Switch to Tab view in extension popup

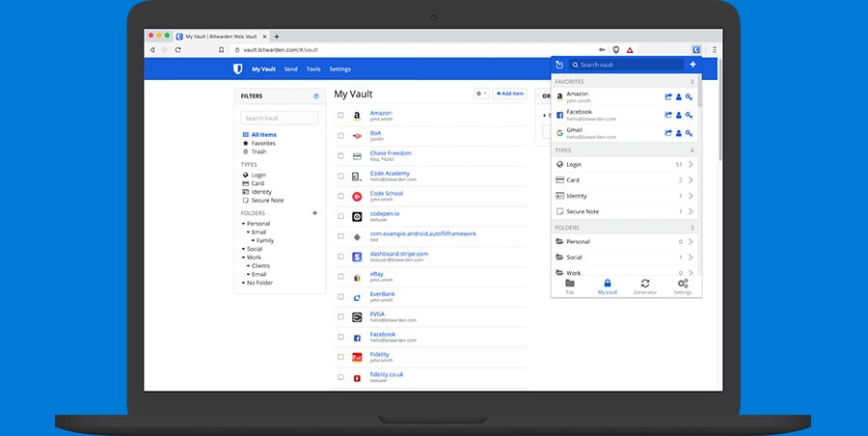[x=570, y=286]
